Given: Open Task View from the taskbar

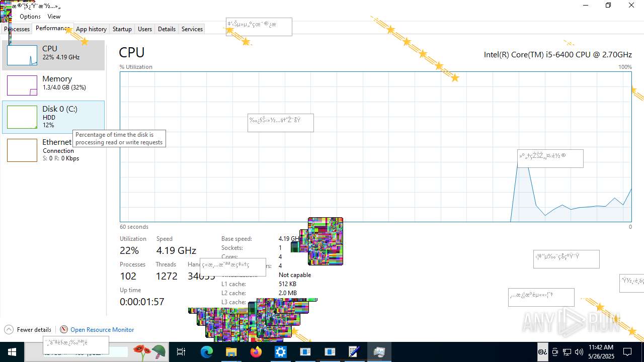Looking at the screenshot, I should click(181, 352).
